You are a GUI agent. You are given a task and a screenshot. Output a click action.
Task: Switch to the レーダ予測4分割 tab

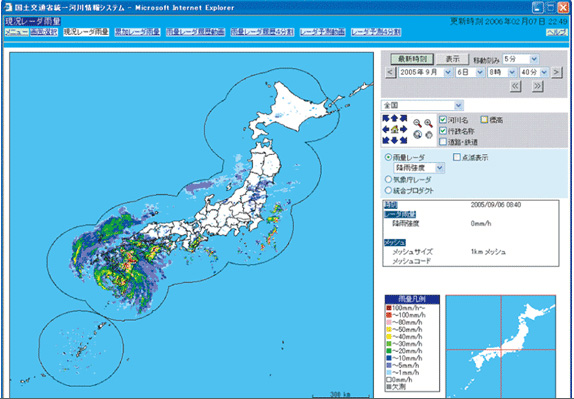376,32
